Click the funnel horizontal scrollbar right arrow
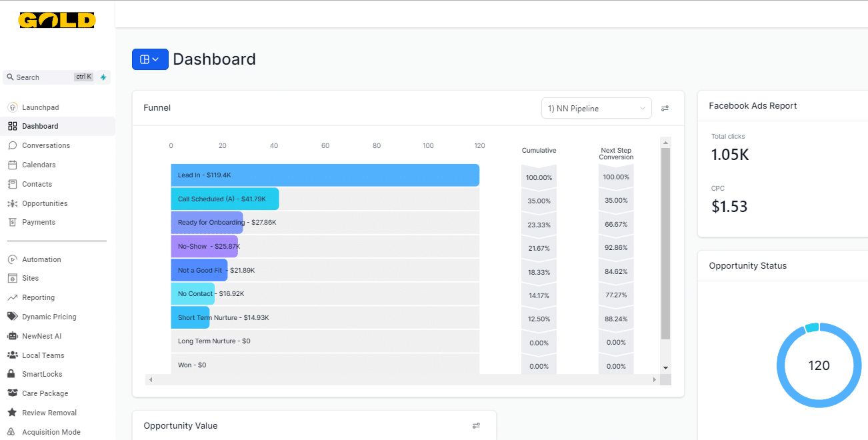 (x=654, y=379)
